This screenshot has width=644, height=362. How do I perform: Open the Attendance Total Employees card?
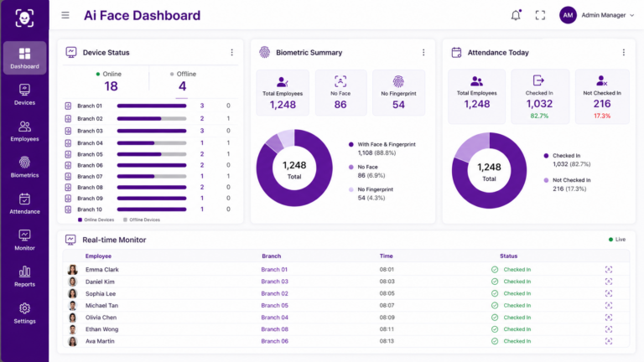[x=476, y=96]
